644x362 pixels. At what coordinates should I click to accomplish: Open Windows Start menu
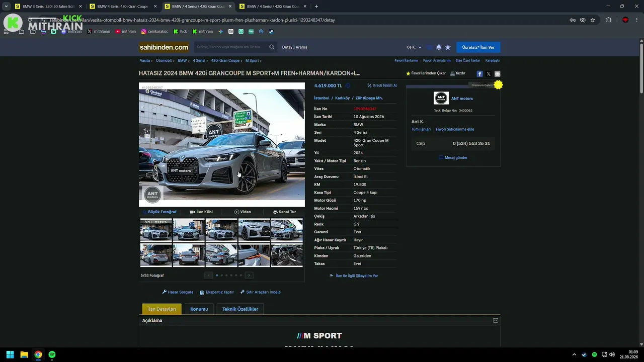click(x=10, y=354)
